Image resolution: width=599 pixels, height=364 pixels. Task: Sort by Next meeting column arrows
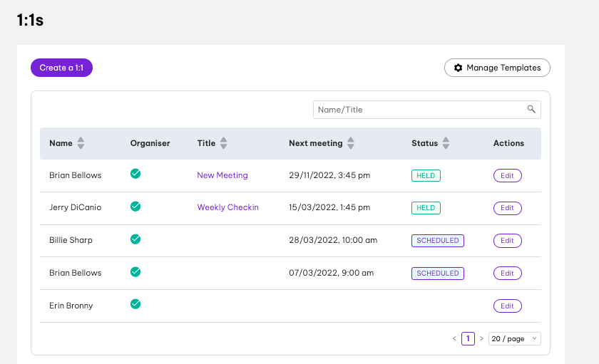point(351,143)
